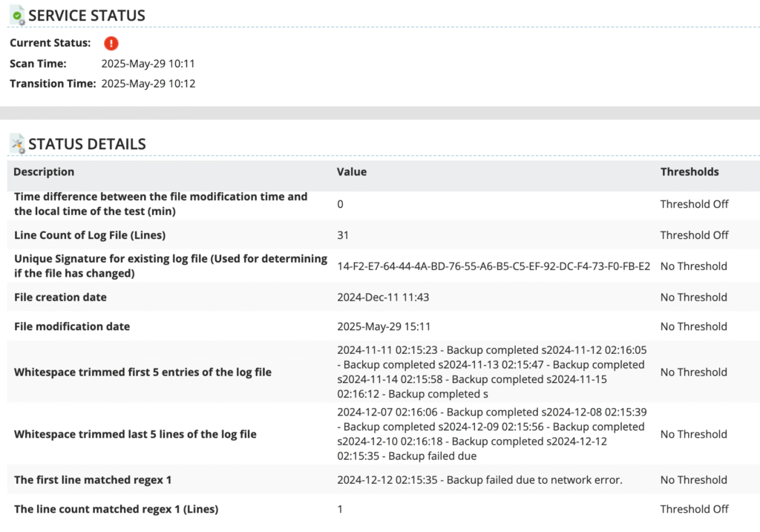
Task: Click the SERVICE STATUS section title
Action: coord(87,16)
